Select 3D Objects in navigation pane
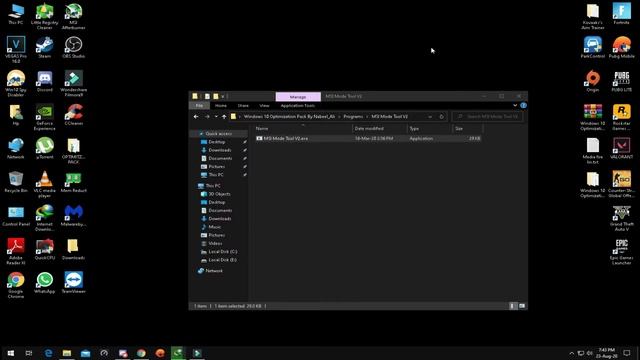640x360 pixels. tap(219, 194)
